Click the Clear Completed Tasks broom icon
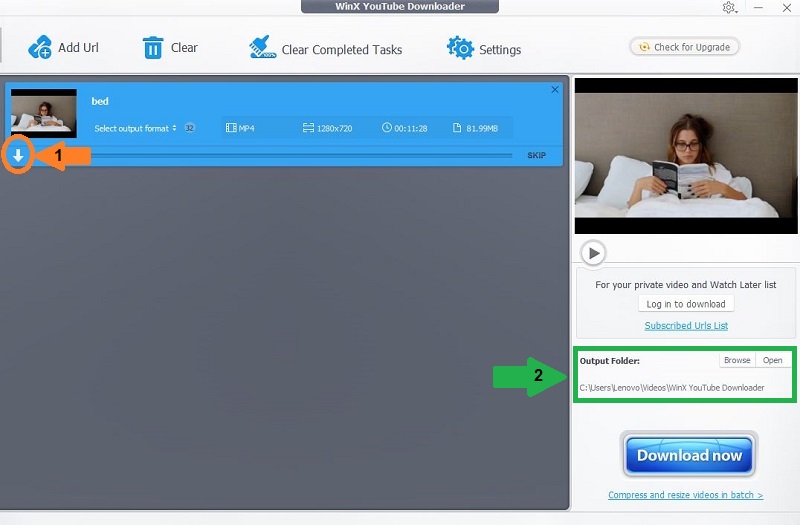 pos(262,47)
